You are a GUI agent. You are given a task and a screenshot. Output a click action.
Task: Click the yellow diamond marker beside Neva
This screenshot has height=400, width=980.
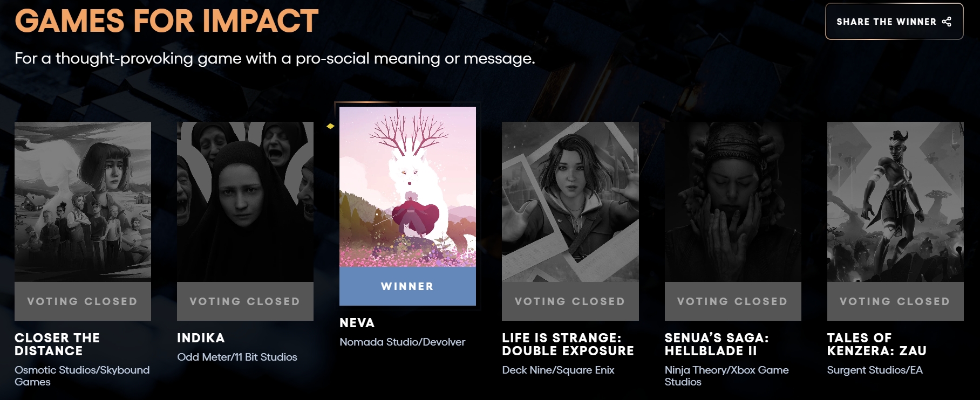330,126
